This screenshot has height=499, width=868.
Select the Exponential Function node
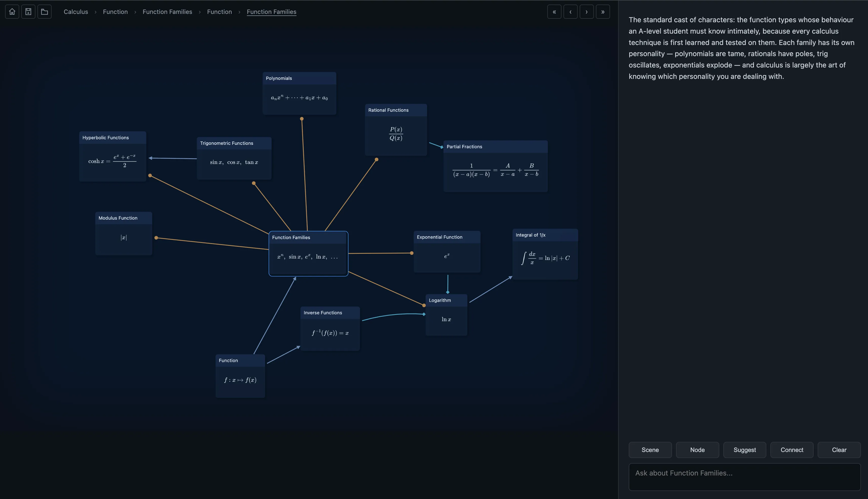[447, 252]
